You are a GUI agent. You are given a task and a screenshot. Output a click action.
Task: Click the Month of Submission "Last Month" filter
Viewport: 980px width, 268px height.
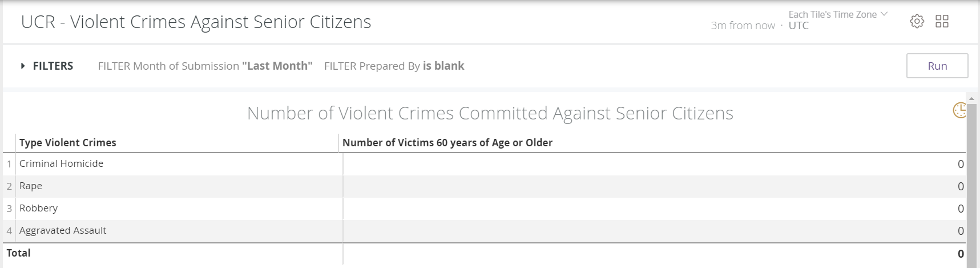click(205, 66)
